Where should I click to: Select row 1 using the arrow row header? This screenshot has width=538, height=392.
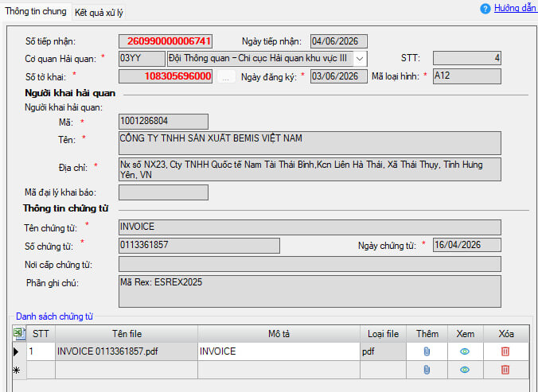pyautogui.click(x=20, y=351)
